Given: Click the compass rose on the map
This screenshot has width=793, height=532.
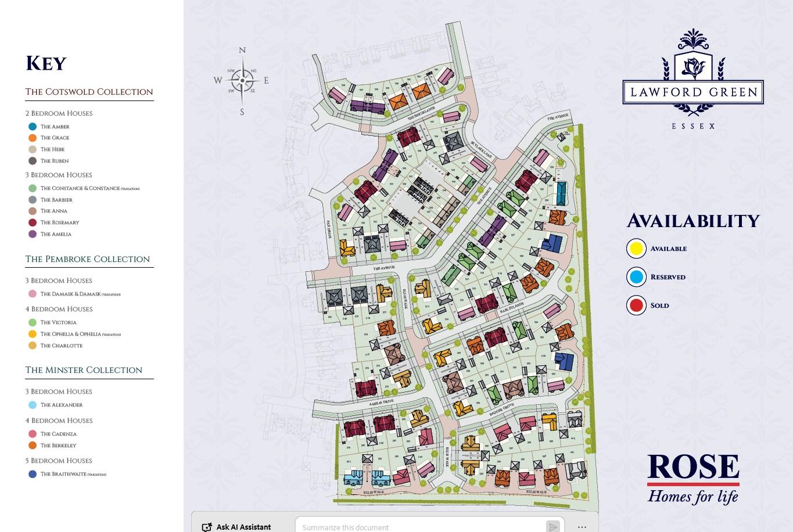Looking at the screenshot, I should pyautogui.click(x=242, y=81).
